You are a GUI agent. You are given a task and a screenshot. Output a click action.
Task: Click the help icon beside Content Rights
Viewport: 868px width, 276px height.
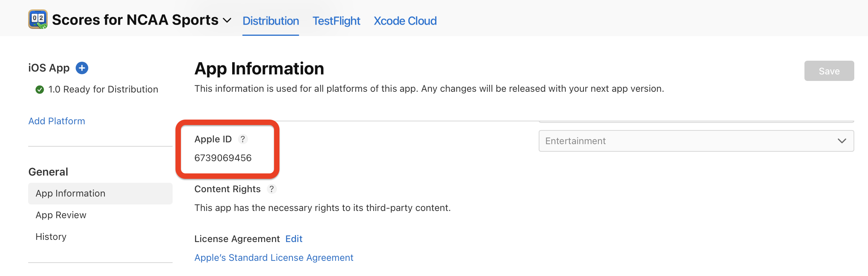272,189
